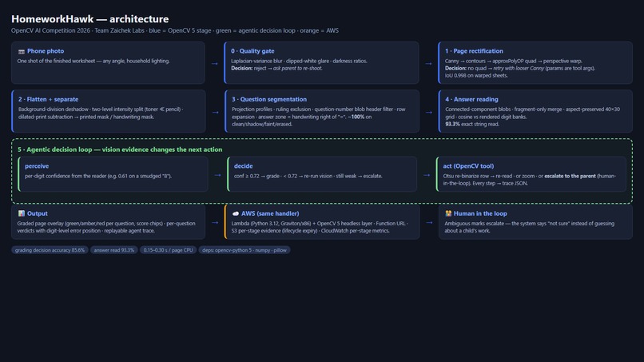The width and height of the screenshot is (644, 362).
Task: Click the camera icon beside Phone photo
Action: pyautogui.click(x=22, y=51)
